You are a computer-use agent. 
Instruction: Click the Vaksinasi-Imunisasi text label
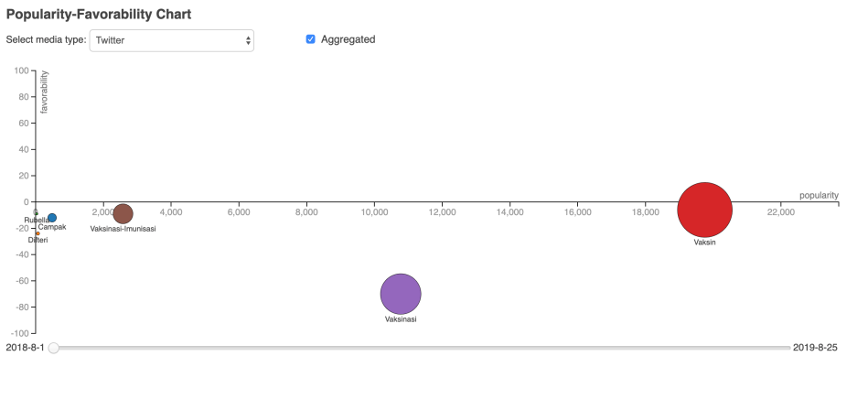[x=123, y=229]
